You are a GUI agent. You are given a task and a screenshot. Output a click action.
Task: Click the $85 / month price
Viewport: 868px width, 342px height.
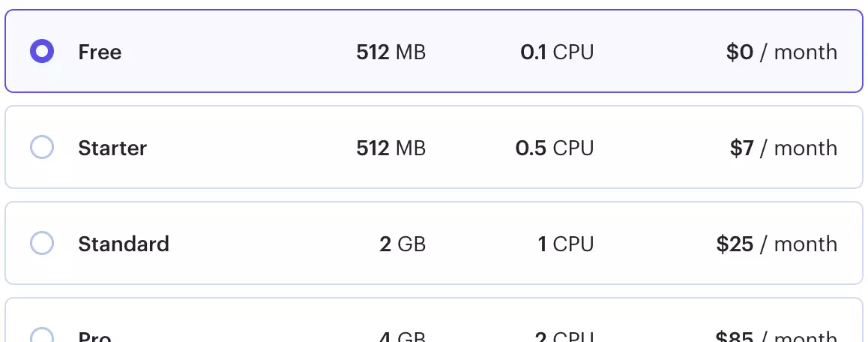click(x=776, y=336)
